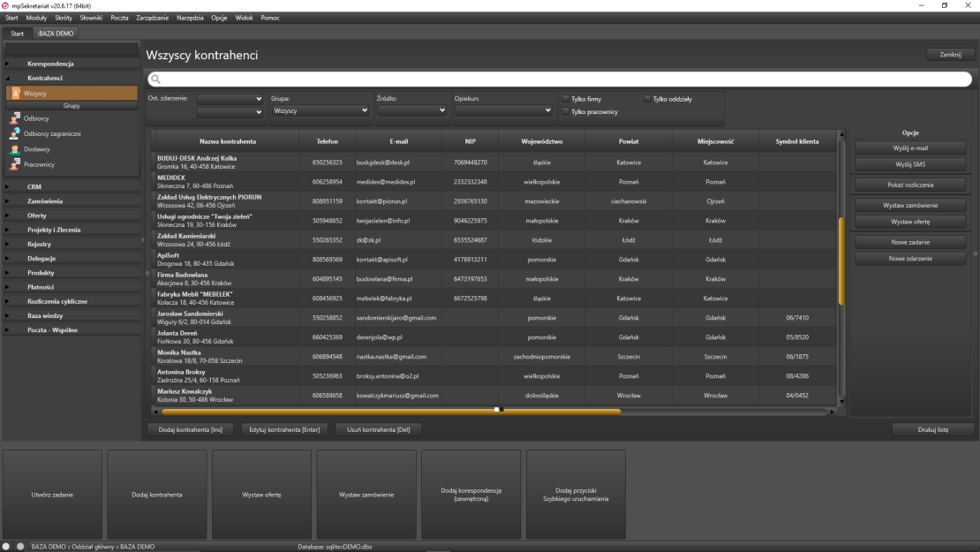This screenshot has height=552, width=980.
Task: Click the Wyślij SMS button
Action: pyautogui.click(x=910, y=164)
